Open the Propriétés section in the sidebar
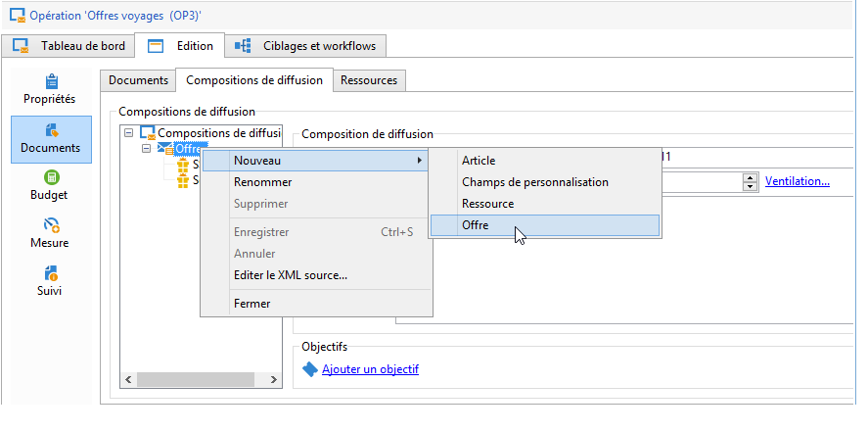The height and width of the screenshot is (432, 868). [x=50, y=88]
